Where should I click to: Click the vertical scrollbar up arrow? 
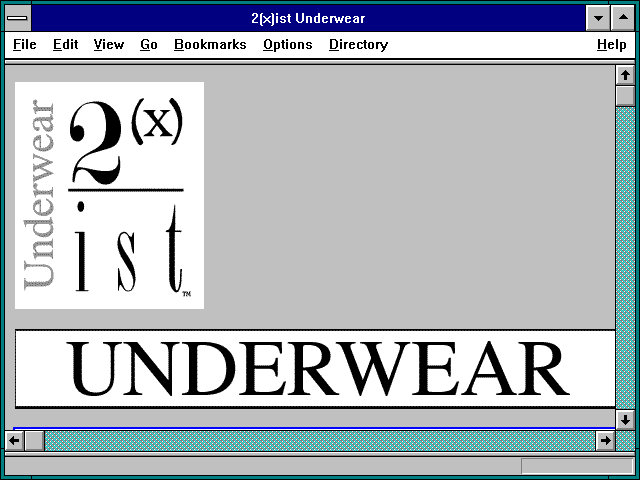(x=625, y=76)
